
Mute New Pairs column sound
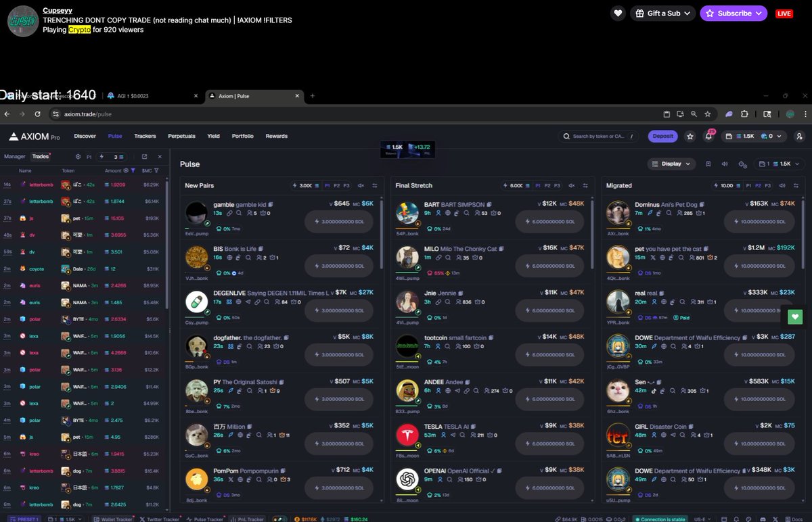361,185
